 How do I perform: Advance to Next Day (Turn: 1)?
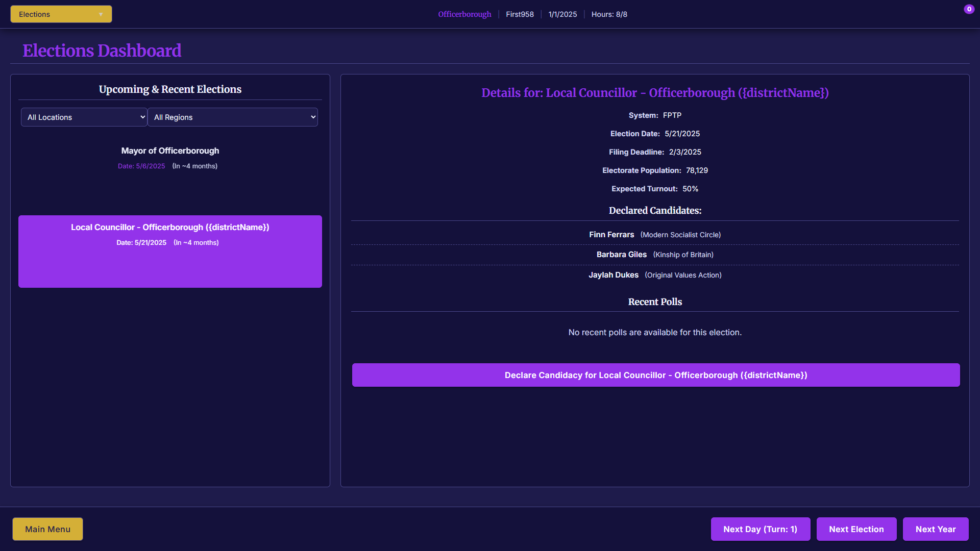(760, 529)
